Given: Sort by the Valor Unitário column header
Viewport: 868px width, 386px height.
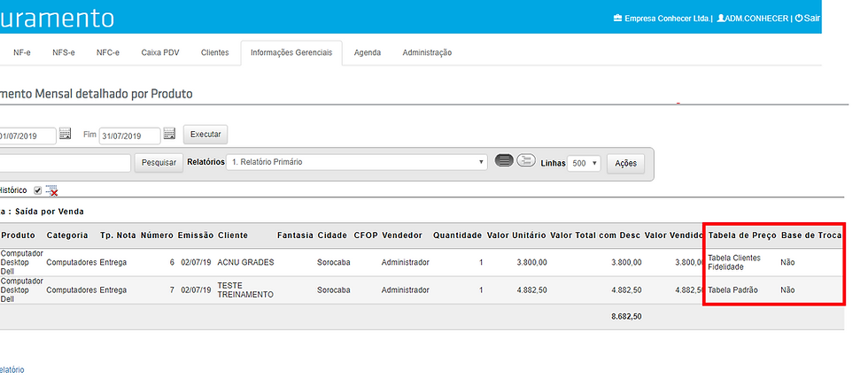Looking at the screenshot, I should 516,235.
